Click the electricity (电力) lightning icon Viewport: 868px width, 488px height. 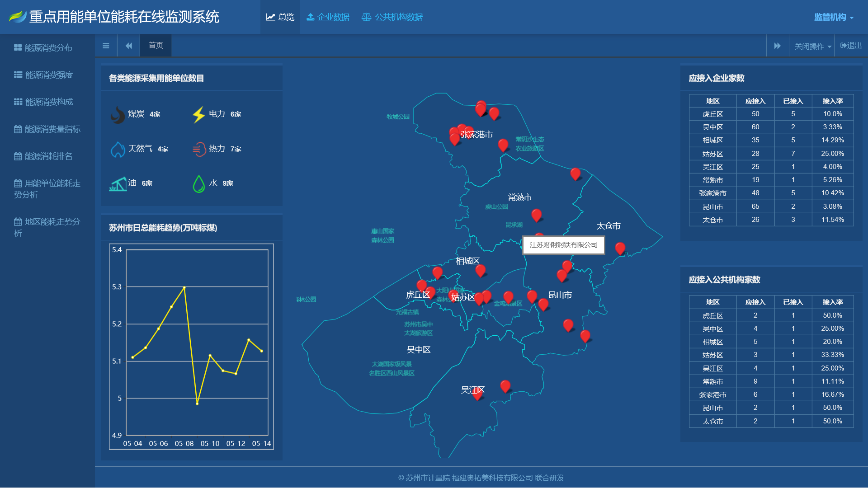pyautogui.click(x=198, y=114)
